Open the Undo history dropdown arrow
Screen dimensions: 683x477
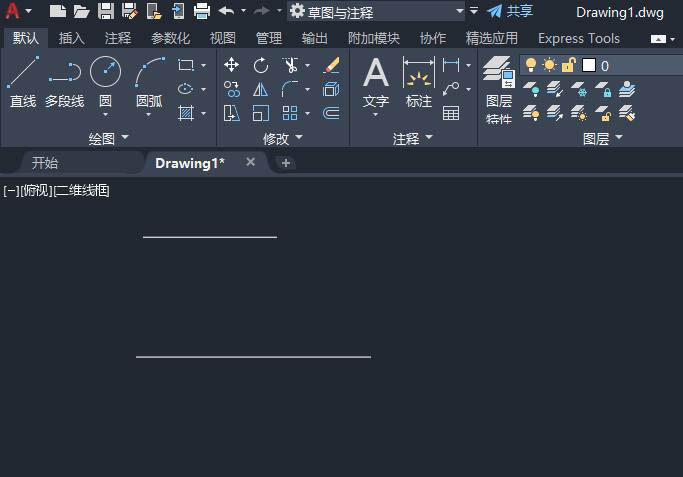coord(243,10)
